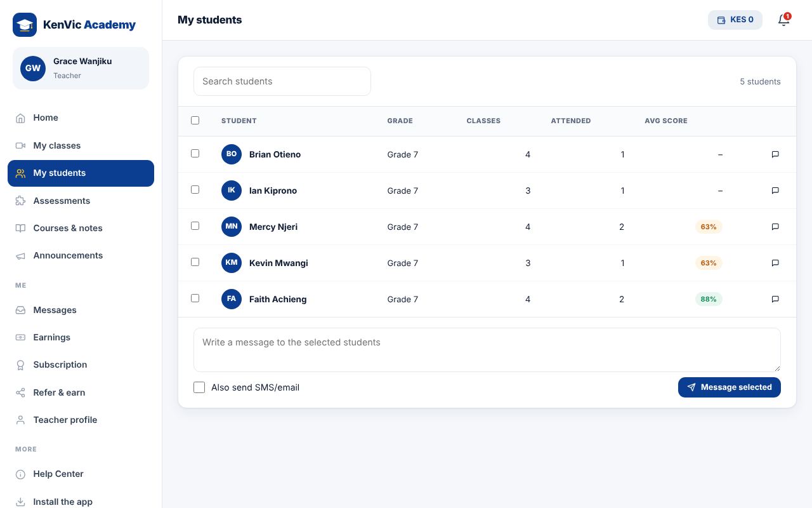
Task: Open message icon for Faith Achieng
Action: pos(775,299)
